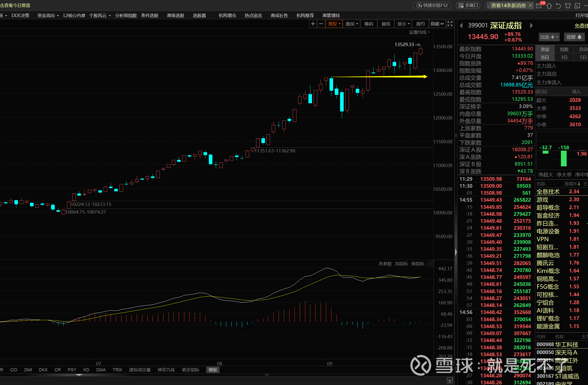588x385 pixels.
Task: Toggle fullscreen chart expand icon
Action: (450, 24)
